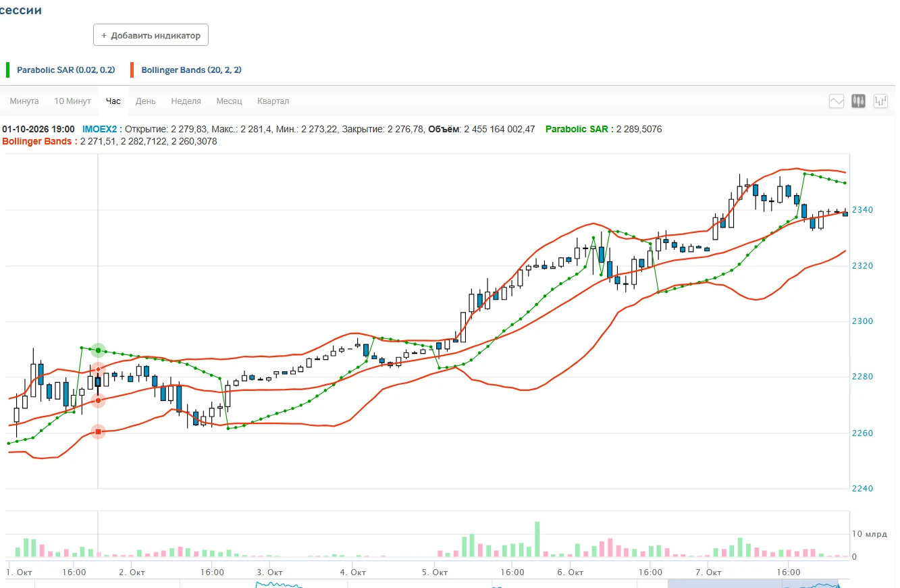
Task: Select the 10 Минут timeframe tab
Action: click(72, 101)
